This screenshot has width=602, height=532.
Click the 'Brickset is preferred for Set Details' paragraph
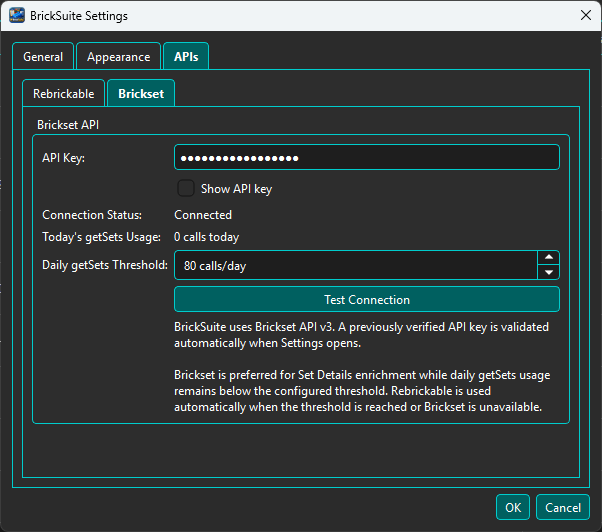[x=362, y=391]
